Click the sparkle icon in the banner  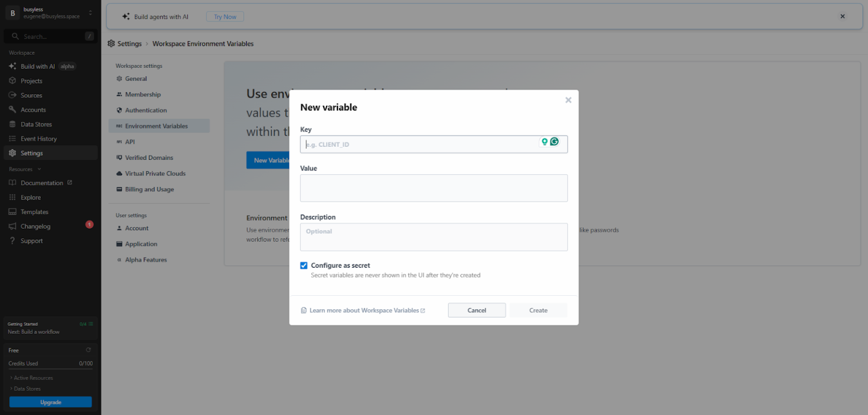point(126,17)
